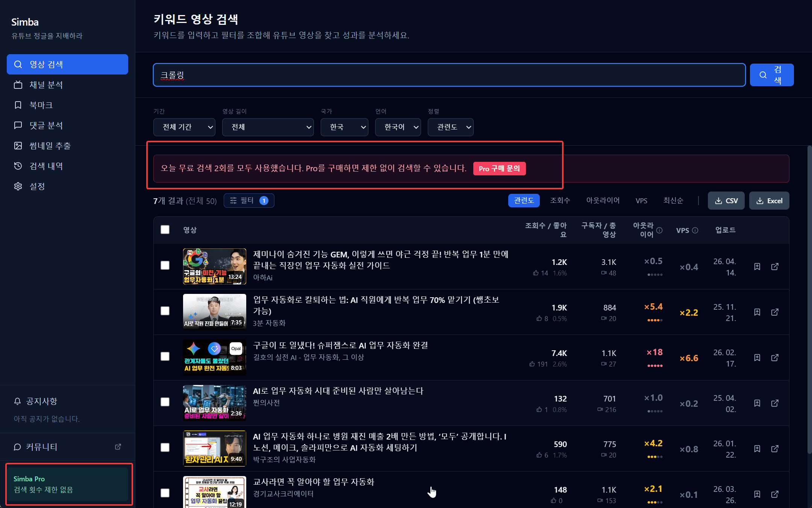Viewport: 812px width, 508px height.
Task: Check the 교사라면 꼭 알아야 할 row
Action: click(165, 493)
